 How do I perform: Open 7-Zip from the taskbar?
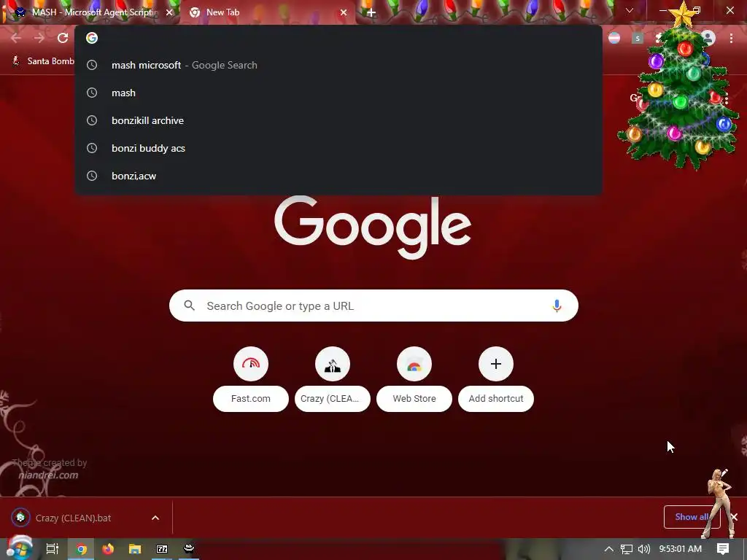click(162, 549)
